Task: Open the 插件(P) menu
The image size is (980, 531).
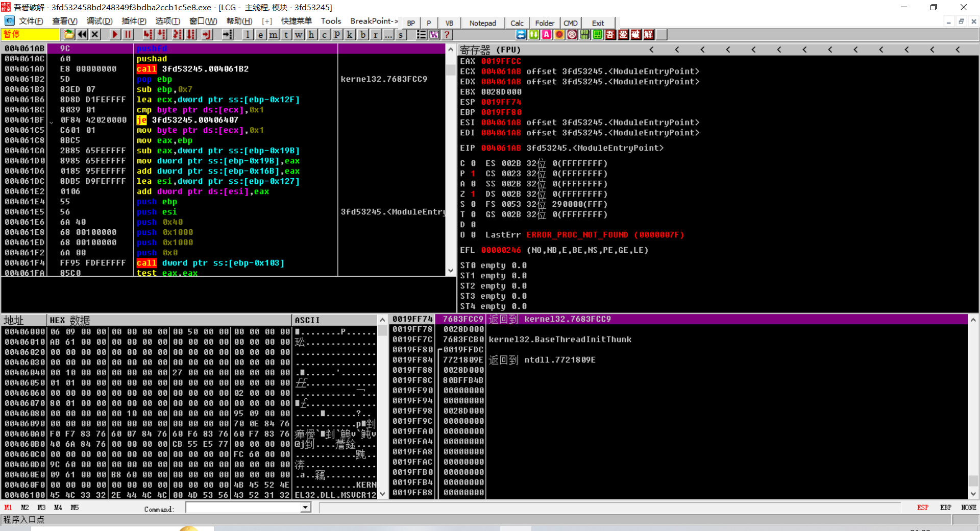Action: coord(134,21)
